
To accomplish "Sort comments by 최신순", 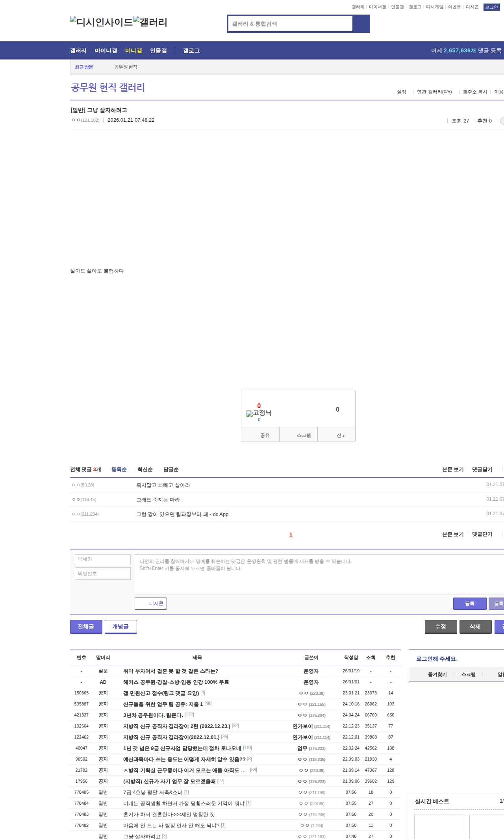I will click(x=145, y=470).
